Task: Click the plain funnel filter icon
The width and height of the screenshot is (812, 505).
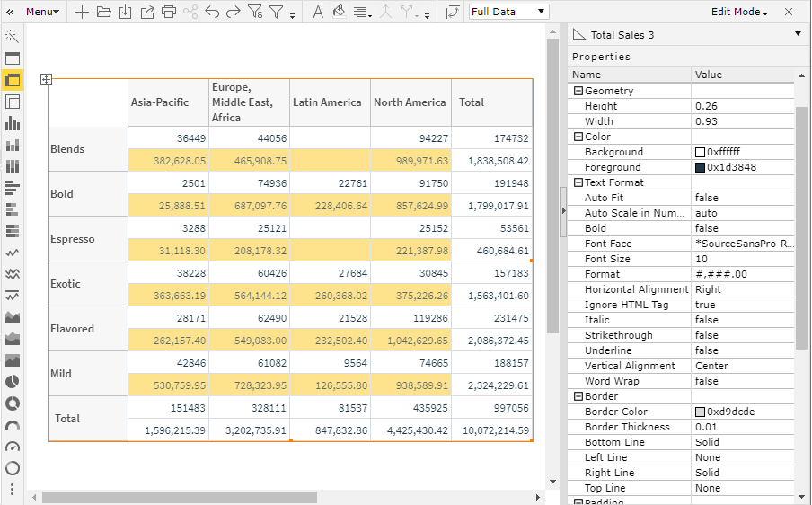Action: (277, 12)
